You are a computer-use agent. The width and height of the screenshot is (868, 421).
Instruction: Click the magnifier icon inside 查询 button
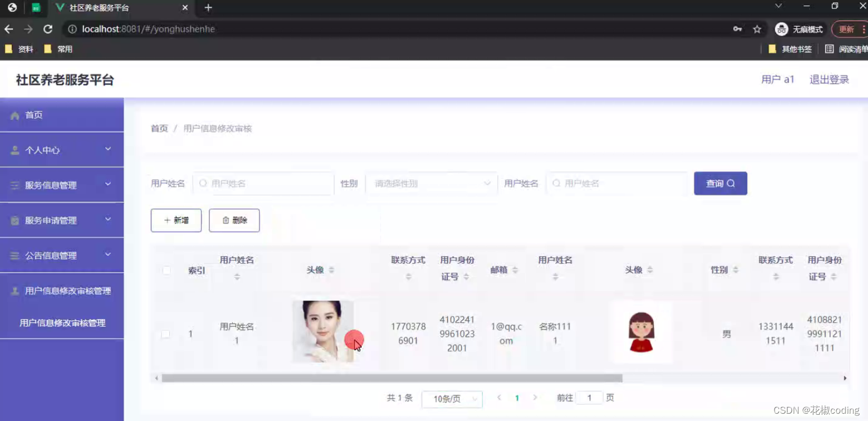[731, 183]
